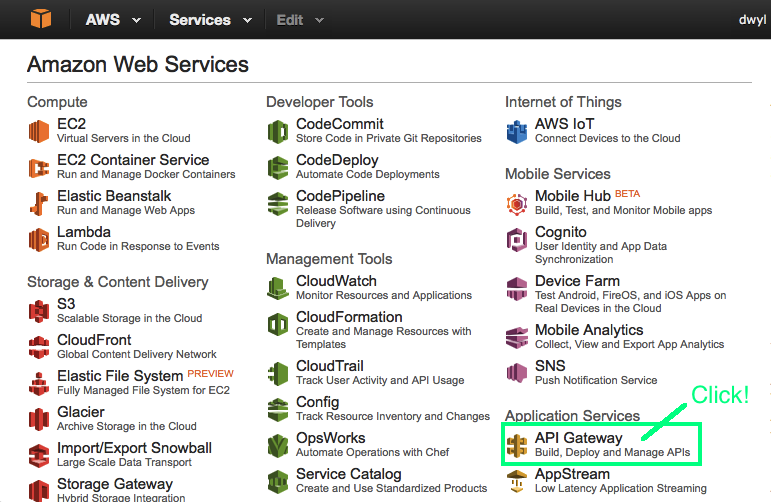Open the API Gateway link

579,438
